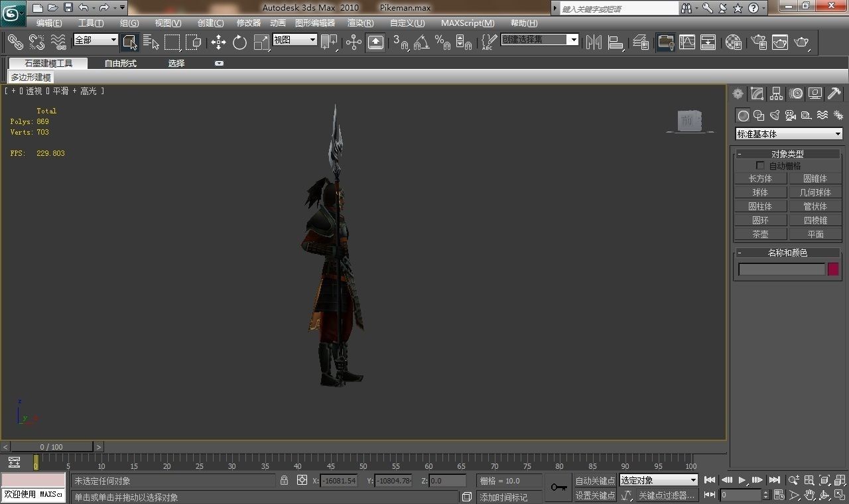Open the Material Editor
Screen dimensions: 849x504
(733, 42)
